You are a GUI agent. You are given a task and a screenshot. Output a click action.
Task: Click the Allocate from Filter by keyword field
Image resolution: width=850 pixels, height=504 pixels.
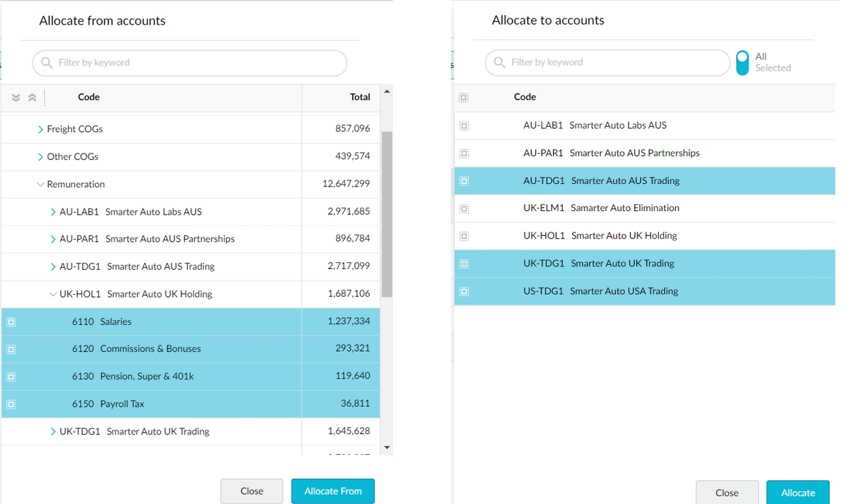pyautogui.click(x=189, y=63)
